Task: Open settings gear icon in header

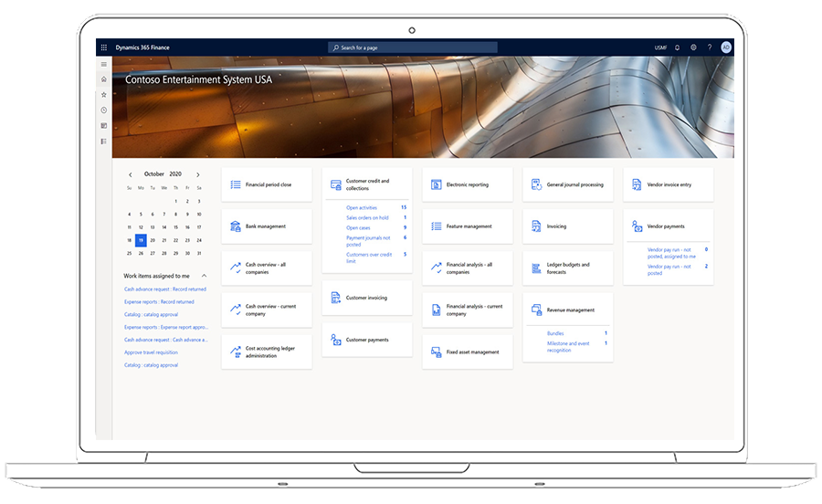Action: click(693, 47)
